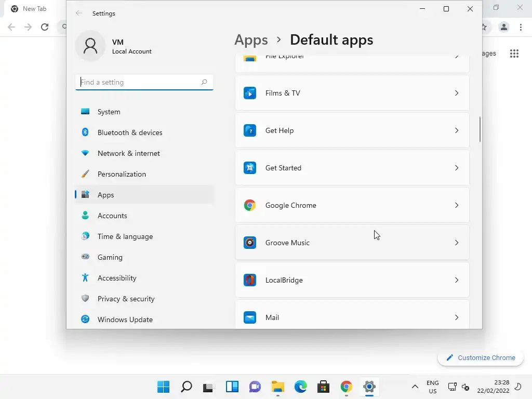Click the Google Chrome logo in app list

coord(250,205)
